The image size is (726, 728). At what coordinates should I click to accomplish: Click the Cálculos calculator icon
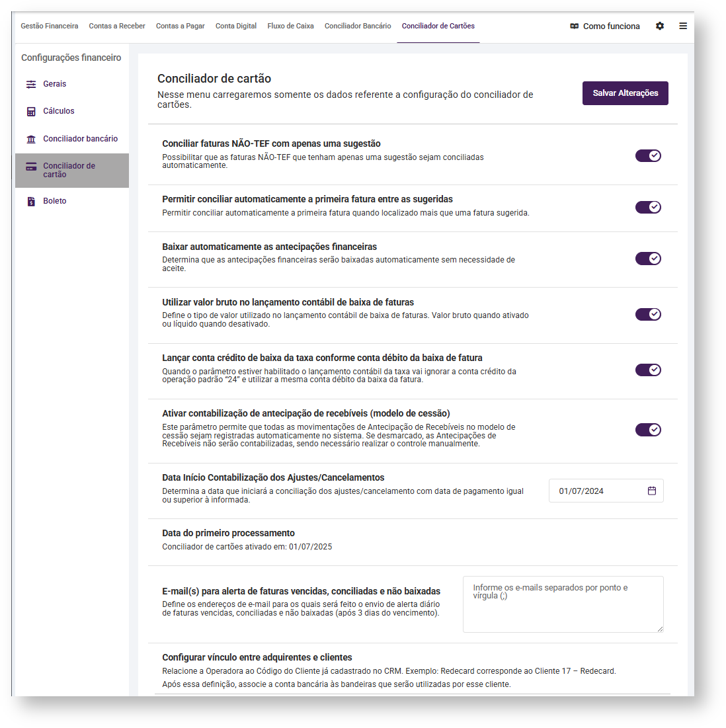(x=31, y=112)
